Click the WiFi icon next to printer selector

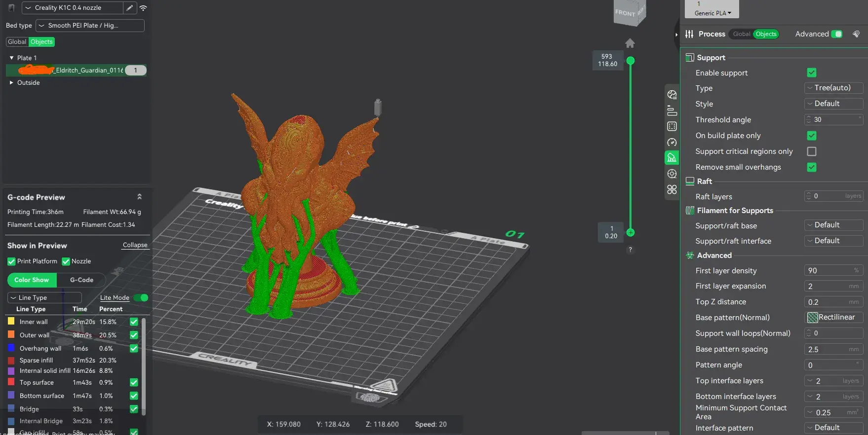[x=143, y=8]
